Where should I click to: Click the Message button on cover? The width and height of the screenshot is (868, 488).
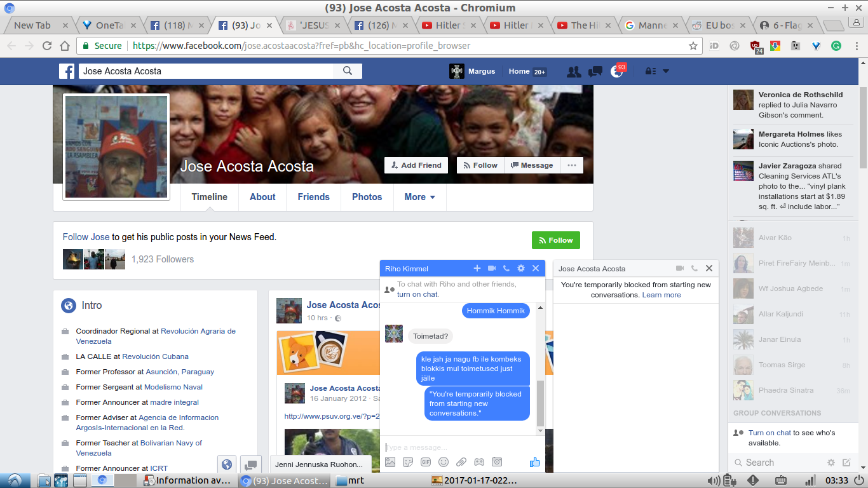(532, 165)
